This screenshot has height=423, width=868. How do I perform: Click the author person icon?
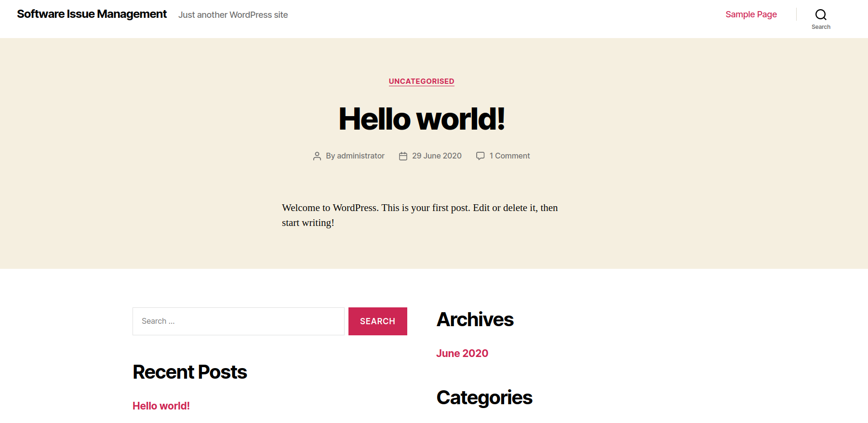click(317, 156)
